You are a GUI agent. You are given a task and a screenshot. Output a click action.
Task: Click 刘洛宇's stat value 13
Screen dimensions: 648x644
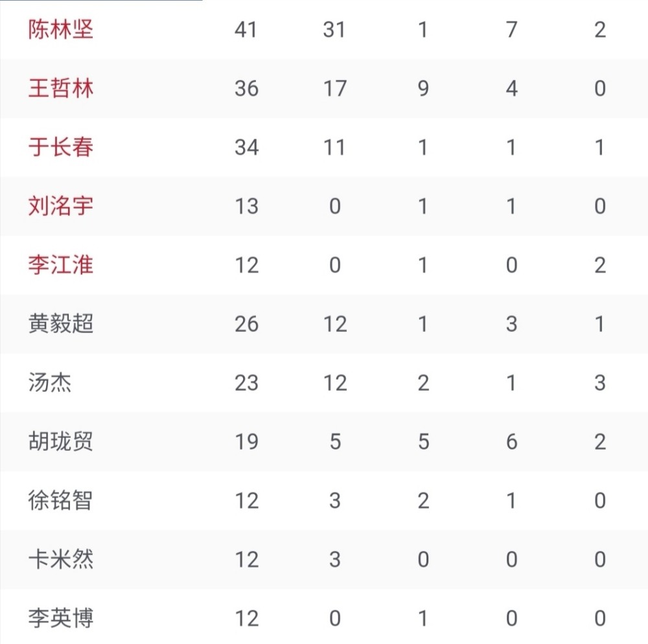point(247,206)
